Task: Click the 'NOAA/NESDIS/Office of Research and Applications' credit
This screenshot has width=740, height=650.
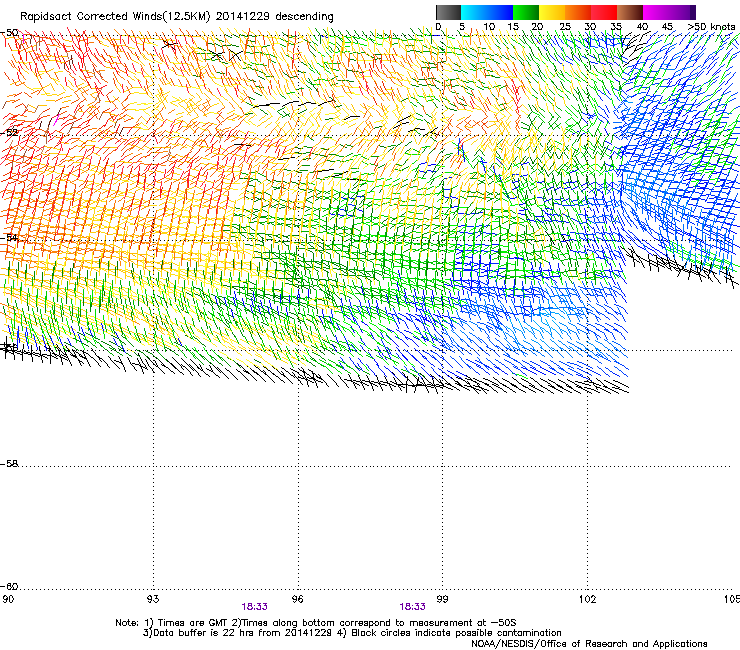Action: [x=589, y=644]
